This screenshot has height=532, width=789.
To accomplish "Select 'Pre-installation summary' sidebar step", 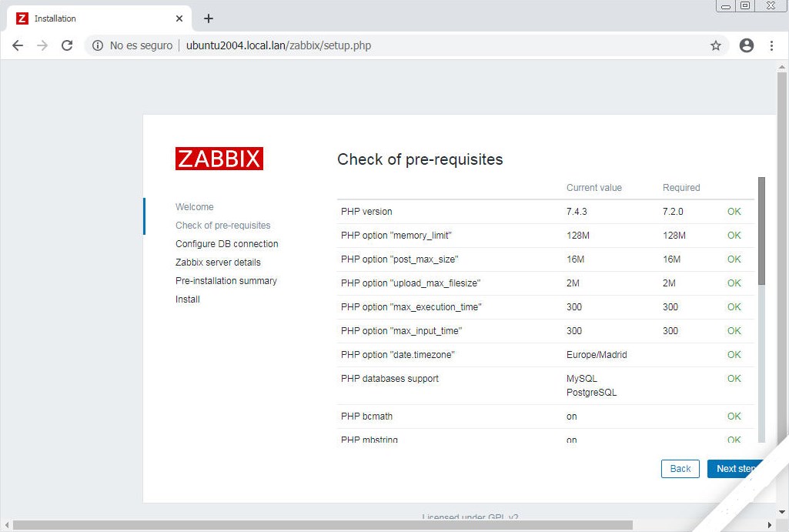I will point(226,281).
